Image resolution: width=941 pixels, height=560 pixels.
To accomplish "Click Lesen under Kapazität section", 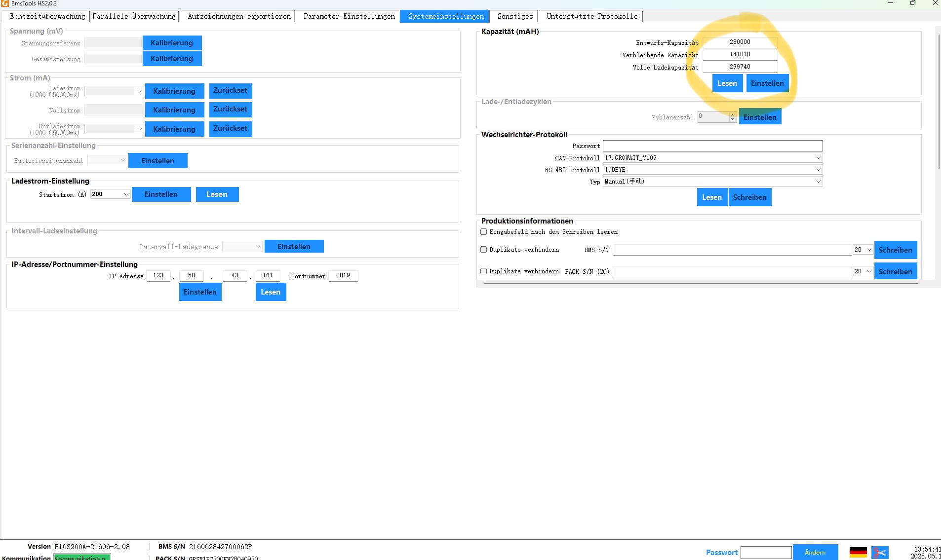I will coord(727,83).
